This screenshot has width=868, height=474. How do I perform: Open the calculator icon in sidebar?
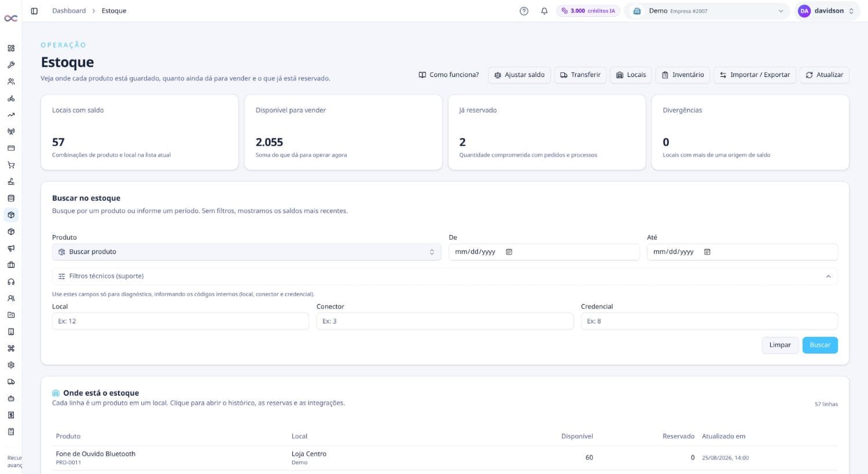[x=11, y=432]
